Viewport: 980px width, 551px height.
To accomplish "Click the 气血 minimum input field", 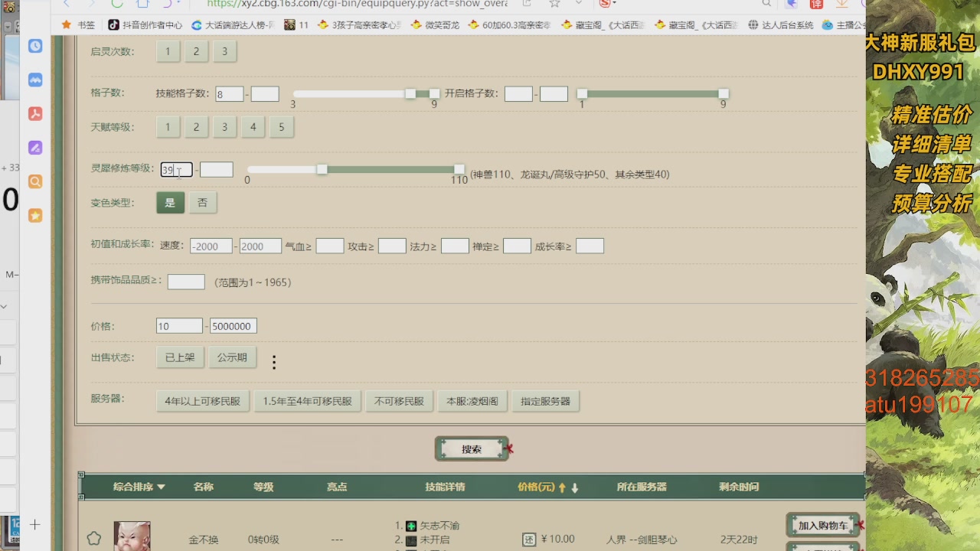I will 330,246.
